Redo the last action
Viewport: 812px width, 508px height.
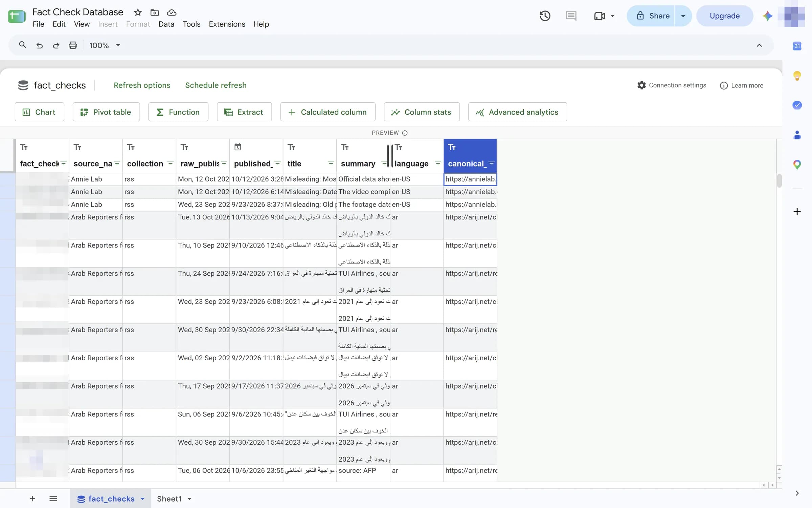(x=56, y=45)
